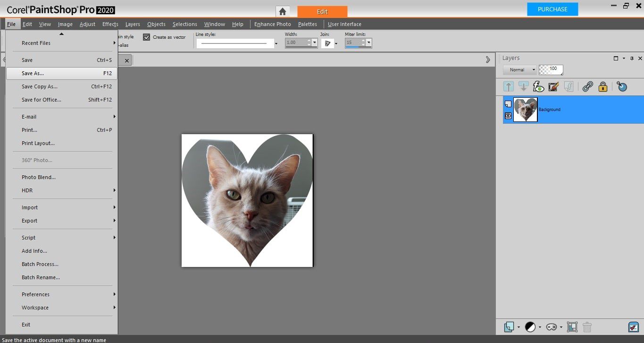
Task: Choose Exit from File menu
Action: [x=61, y=325]
